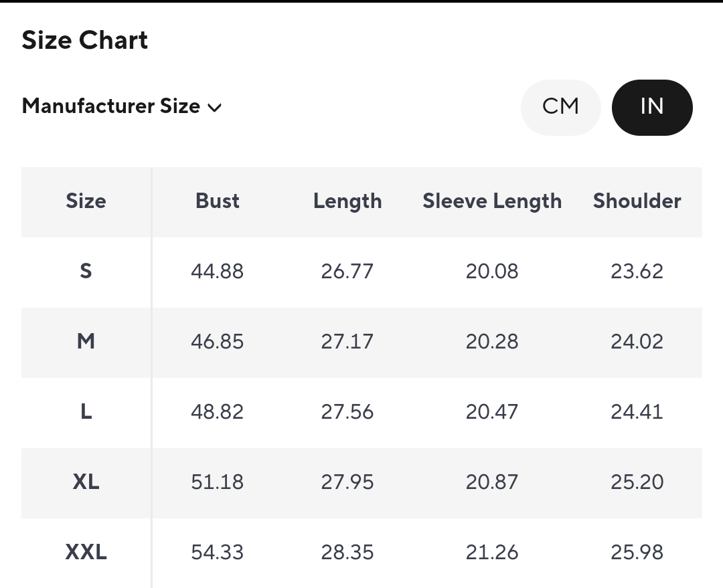Screen dimensions: 723x588
Task: Select the Size column header
Action: pyautogui.click(x=86, y=201)
